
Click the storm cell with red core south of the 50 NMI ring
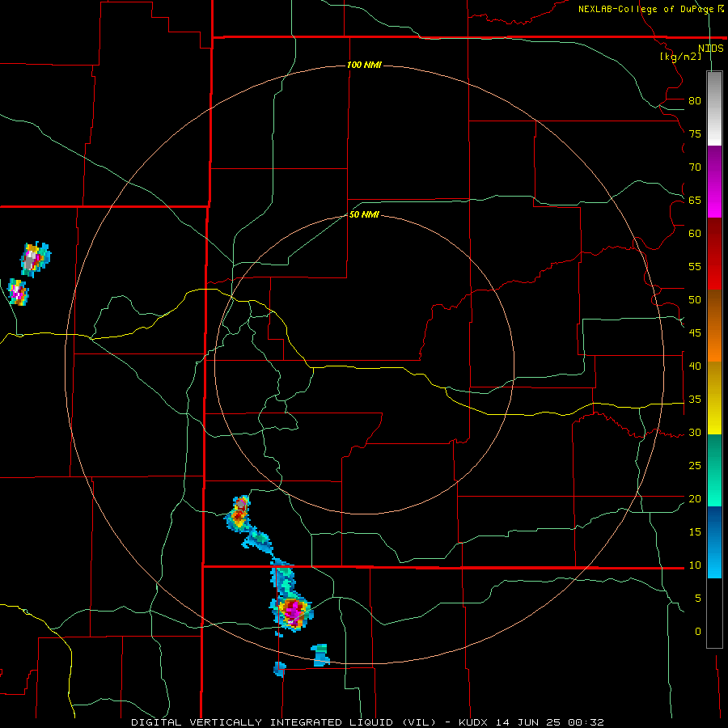click(239, 514)
